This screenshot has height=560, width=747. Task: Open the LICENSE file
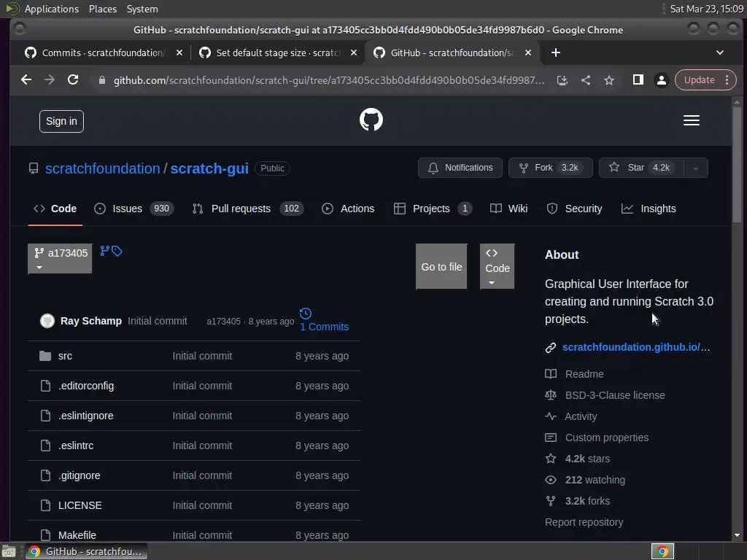(x=80, y=506)
